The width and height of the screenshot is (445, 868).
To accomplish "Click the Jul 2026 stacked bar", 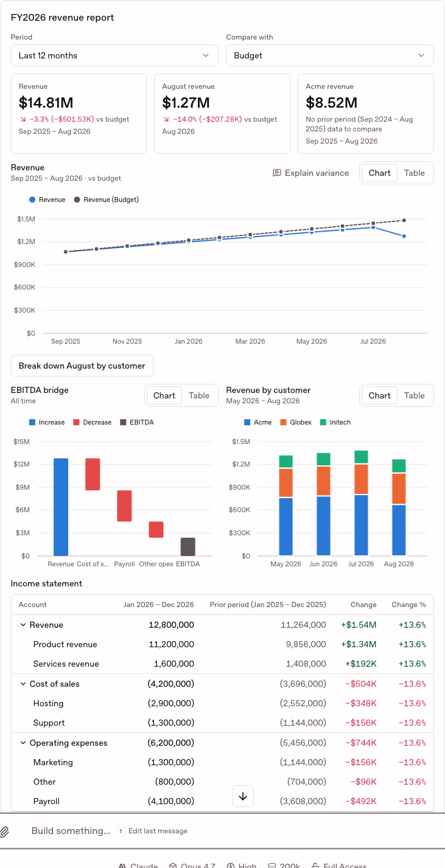I will click(362, 503).
